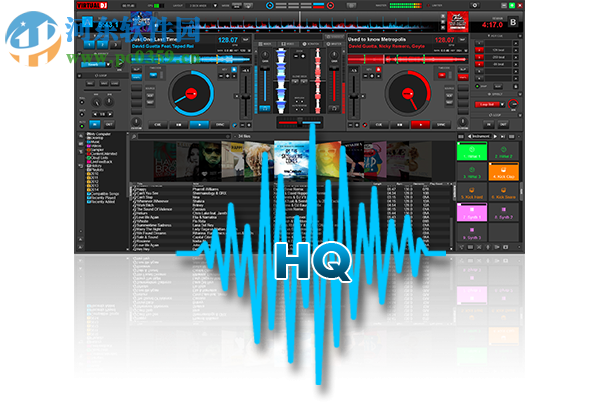Sync deck B with SYNC button

pyautogui.click(x=441, y=125)
